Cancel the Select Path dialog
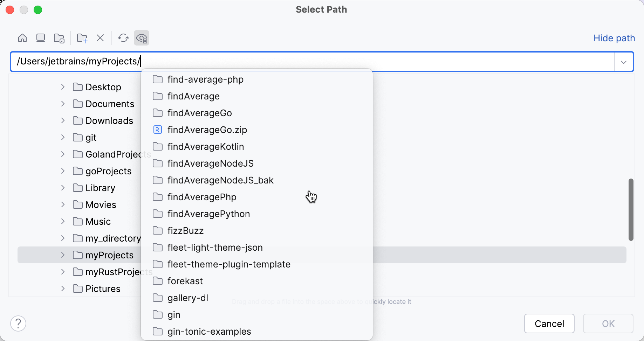The height and width of the screenshot is (341, 644). 549,323
